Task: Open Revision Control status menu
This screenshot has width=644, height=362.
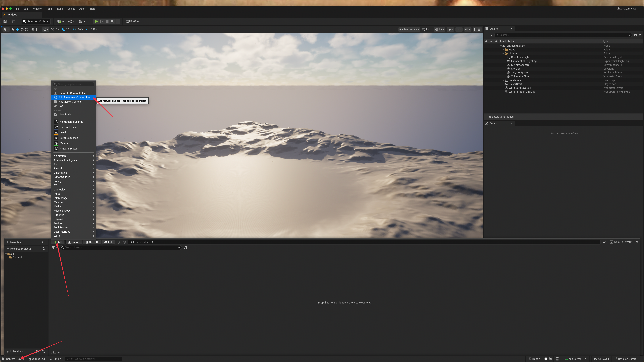Action: [627, 359]
